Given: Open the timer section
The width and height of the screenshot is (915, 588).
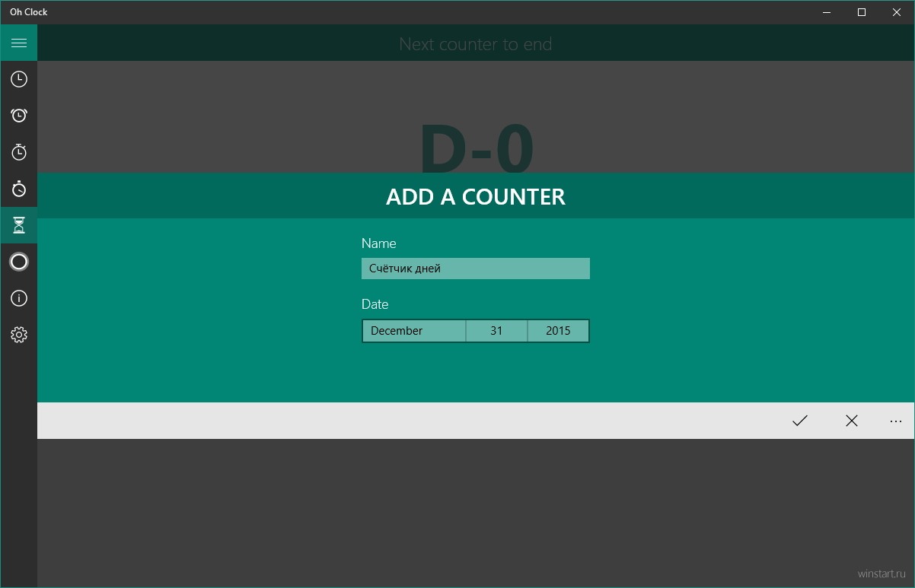Looking at the screenshot, I should tap(19, 189).
